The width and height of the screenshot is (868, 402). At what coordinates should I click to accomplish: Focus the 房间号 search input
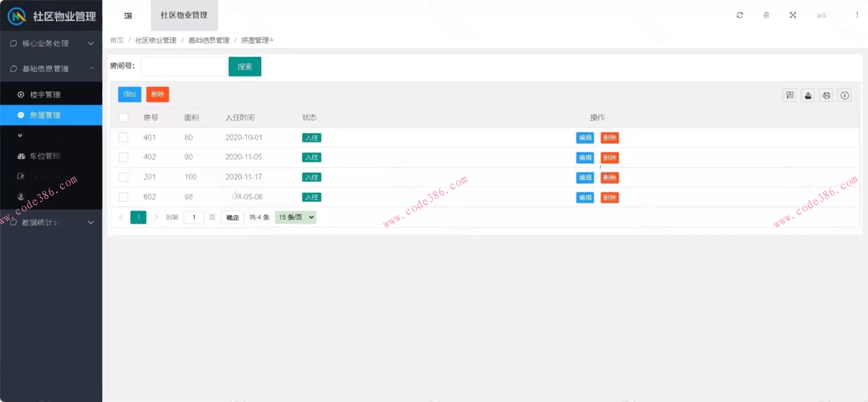(x=184, y=66)
